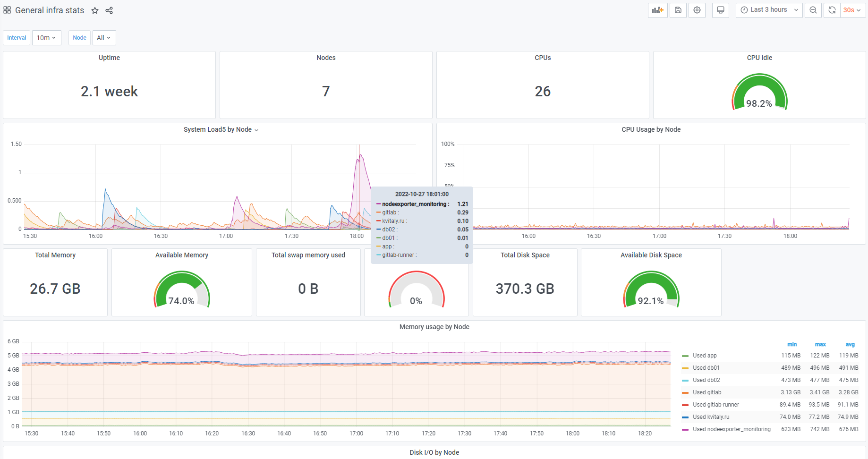Toggle Used gitlab series in legend
The width and height of the screenshot is (868, 459).
[x=707, y=392]
